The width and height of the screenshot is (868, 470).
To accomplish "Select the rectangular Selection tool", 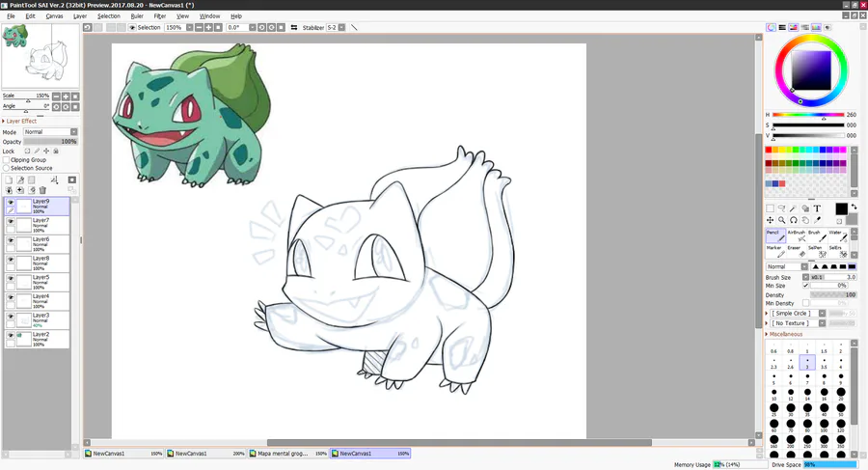I will click(770, 208).
